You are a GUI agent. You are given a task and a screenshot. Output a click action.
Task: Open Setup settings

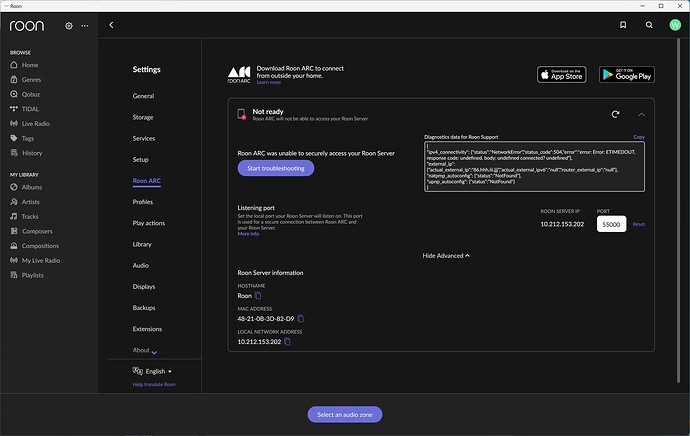point(140,159)
